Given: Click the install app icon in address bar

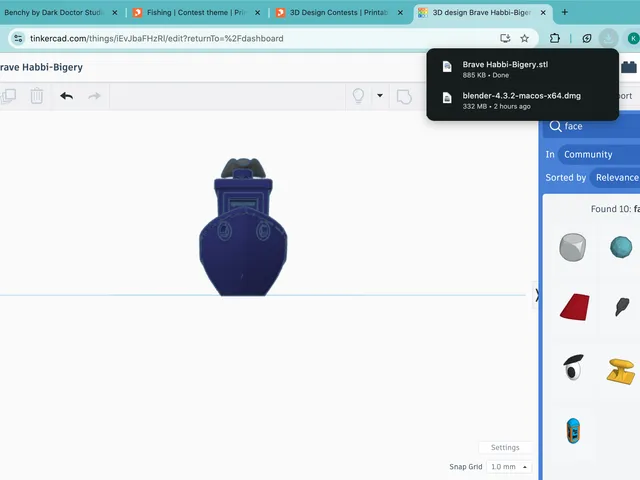Looking at the screenshot, I should click(505, 38).
